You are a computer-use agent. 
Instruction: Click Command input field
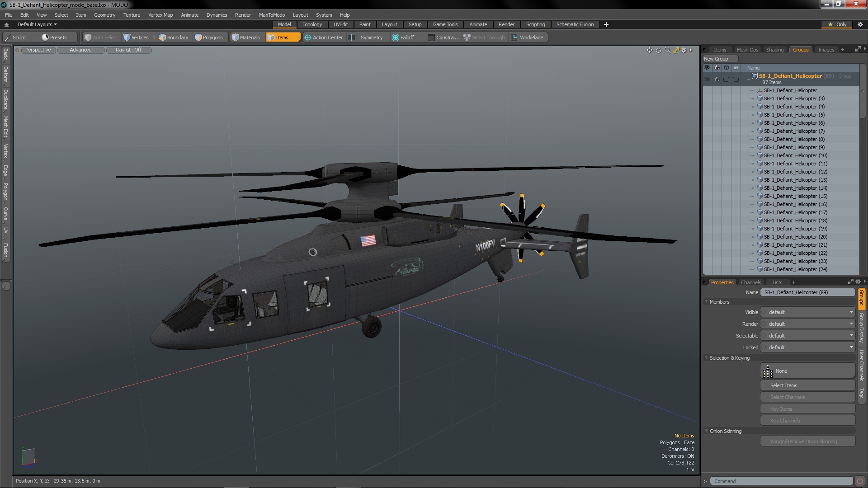[x=781, y=481]
